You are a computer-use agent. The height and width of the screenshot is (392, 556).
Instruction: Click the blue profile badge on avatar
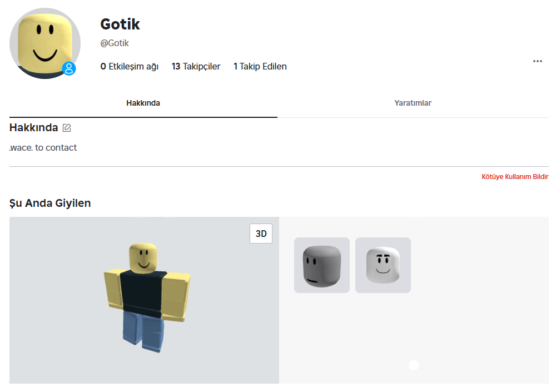pos(69,68)
